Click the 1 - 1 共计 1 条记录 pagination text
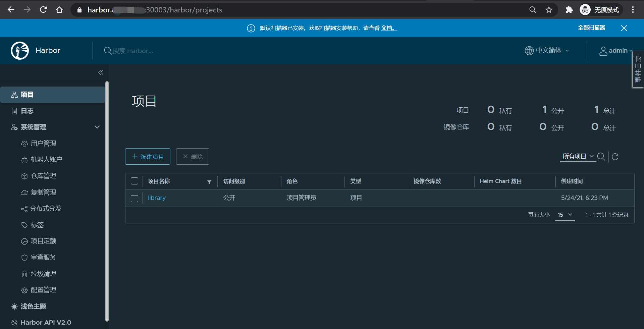Viewport: 644px width, 329px height. tap(607, 215)
